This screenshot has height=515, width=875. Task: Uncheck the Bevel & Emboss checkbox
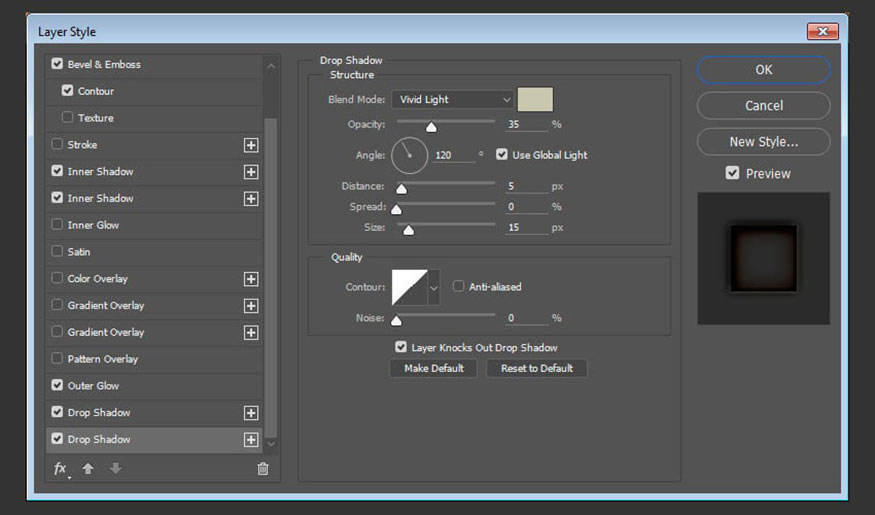[57, 64]
